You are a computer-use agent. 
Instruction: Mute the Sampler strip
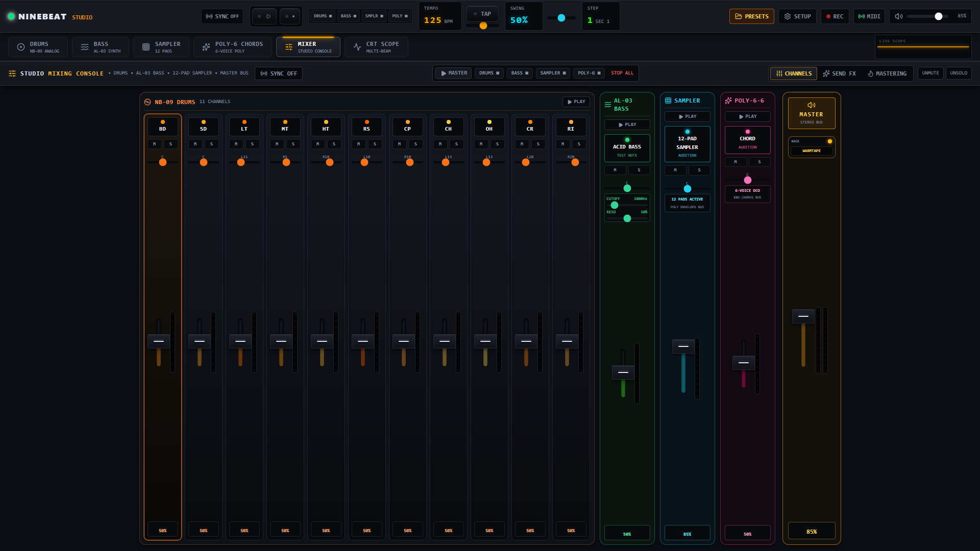pos(675,170)
